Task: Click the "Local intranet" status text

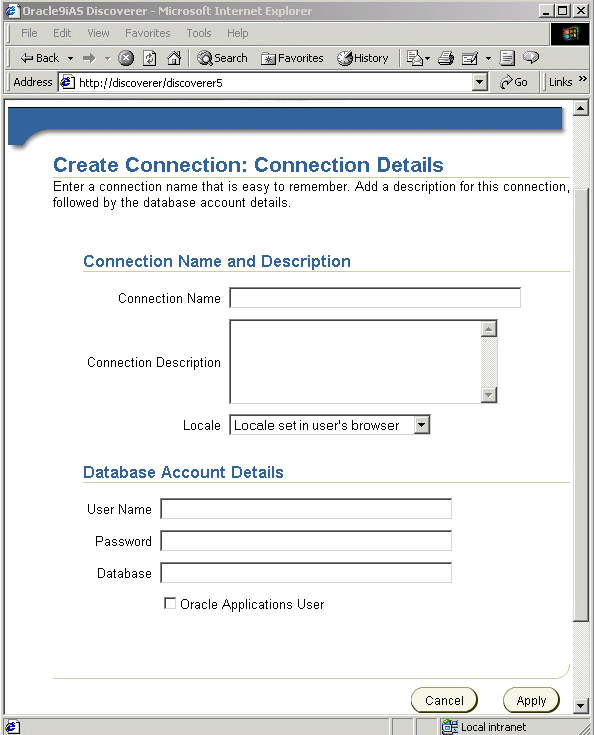Action: (x=493, y=727)
